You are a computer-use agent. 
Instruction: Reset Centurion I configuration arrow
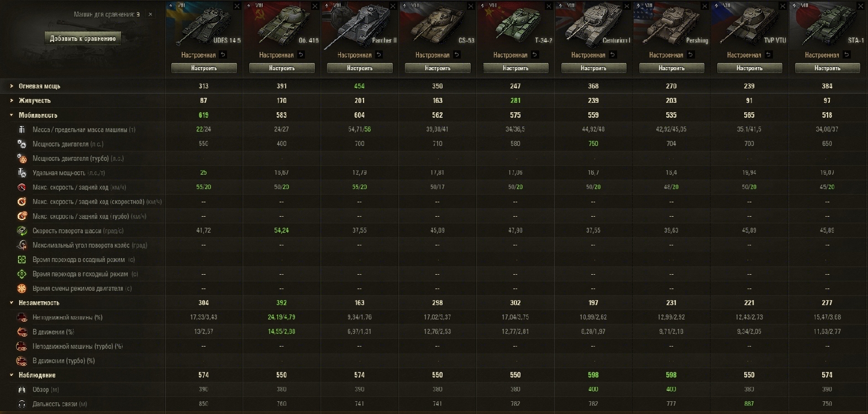point(613,55)
